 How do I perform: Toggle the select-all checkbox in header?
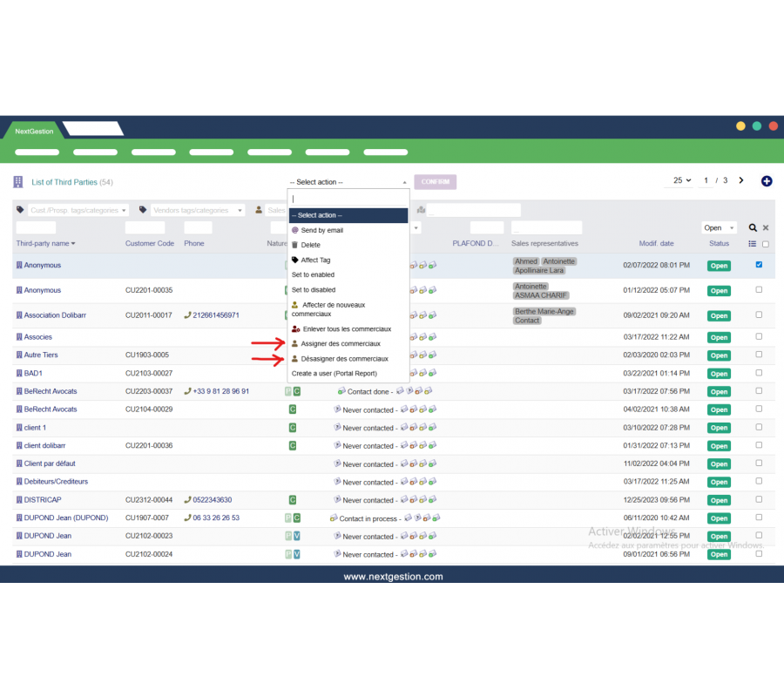tap(766, 244)
